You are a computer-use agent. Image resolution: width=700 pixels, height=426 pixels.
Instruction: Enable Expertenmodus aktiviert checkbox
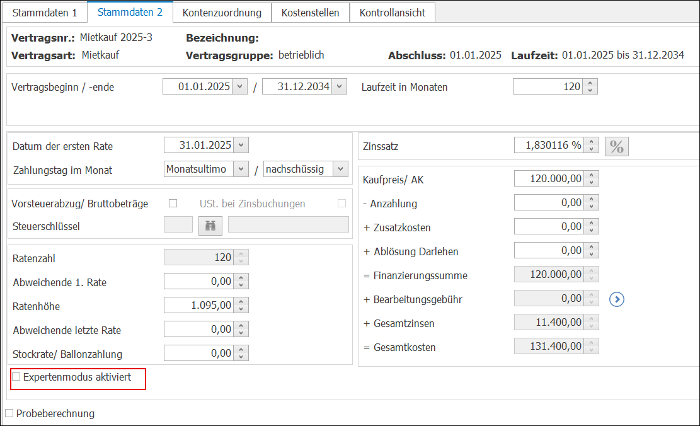click(17, 377)
